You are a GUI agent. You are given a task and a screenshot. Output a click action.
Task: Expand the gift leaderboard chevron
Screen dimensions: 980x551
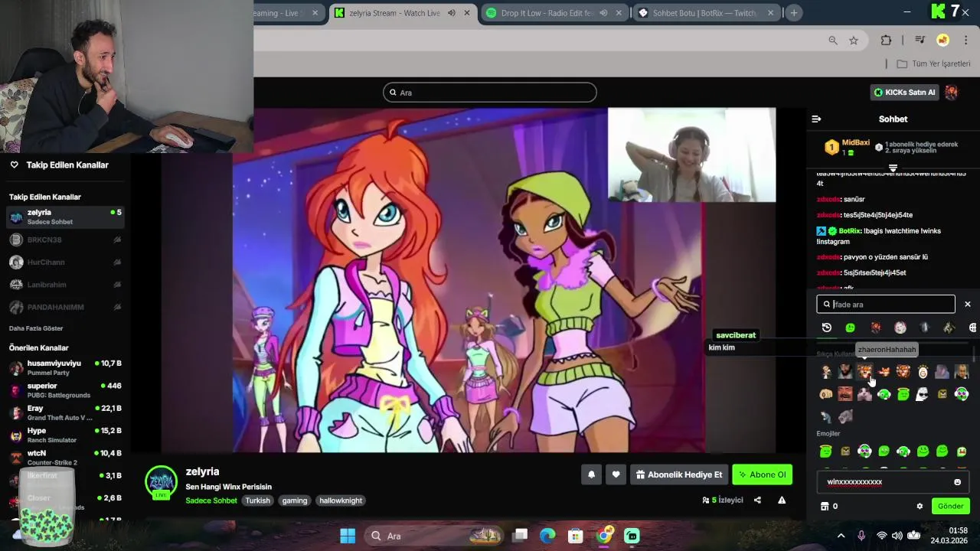(893, 168)
